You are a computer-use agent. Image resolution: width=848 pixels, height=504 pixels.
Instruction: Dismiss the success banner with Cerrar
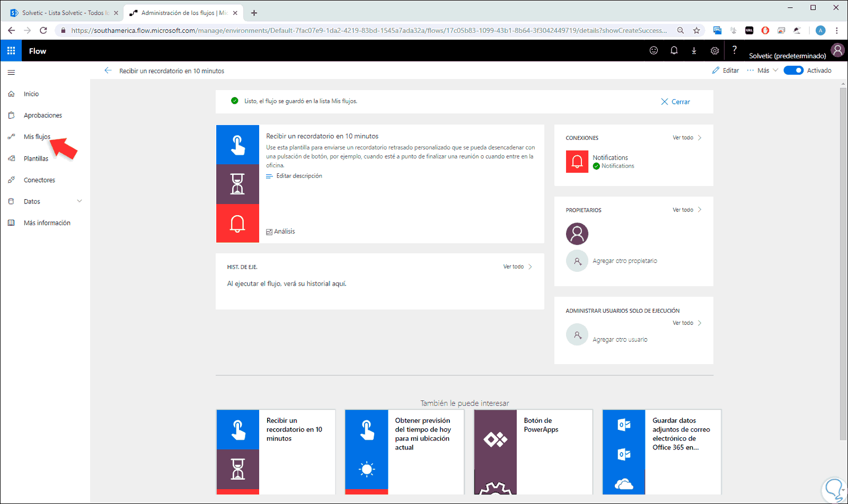pyautogui.click(x=675, y=102)
